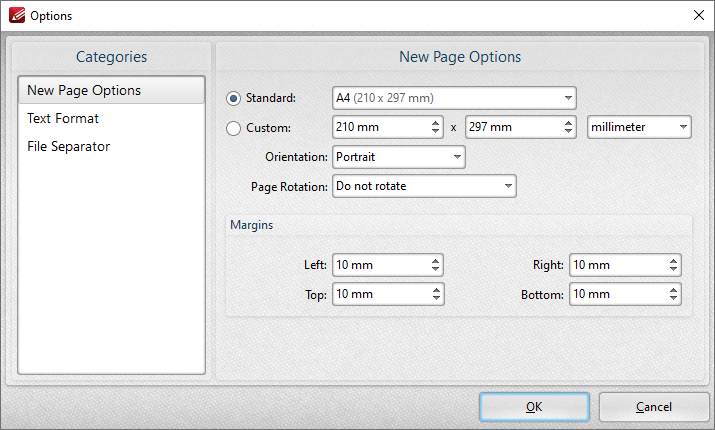Confirm settings with the OK button
The width and height of the screenshot is (715, 430).
534,407
